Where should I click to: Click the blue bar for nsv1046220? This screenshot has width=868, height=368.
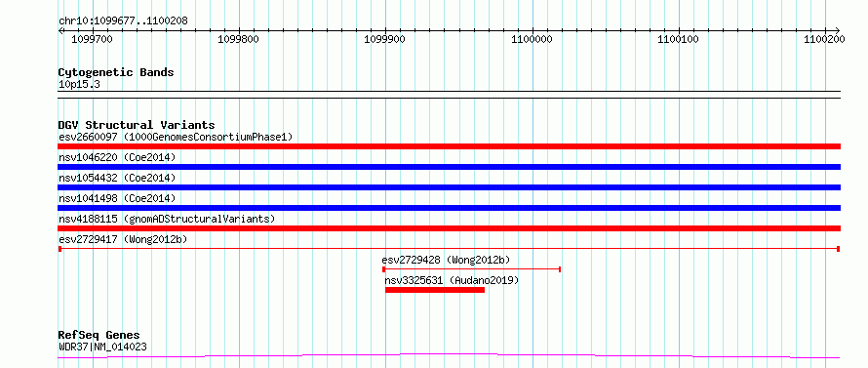pyautogui.click(x=449, y=167)
